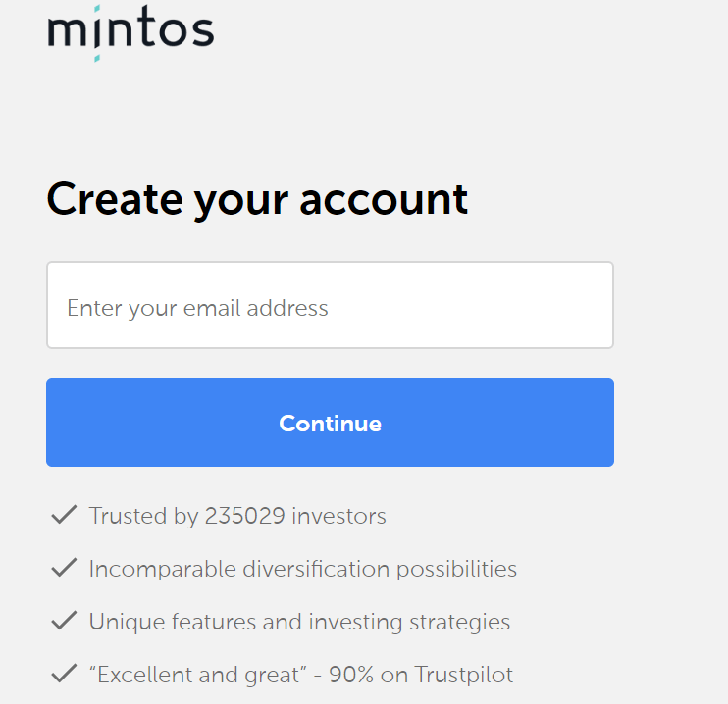Click the checkmark beside Excellent and great

tap(64, 674)
